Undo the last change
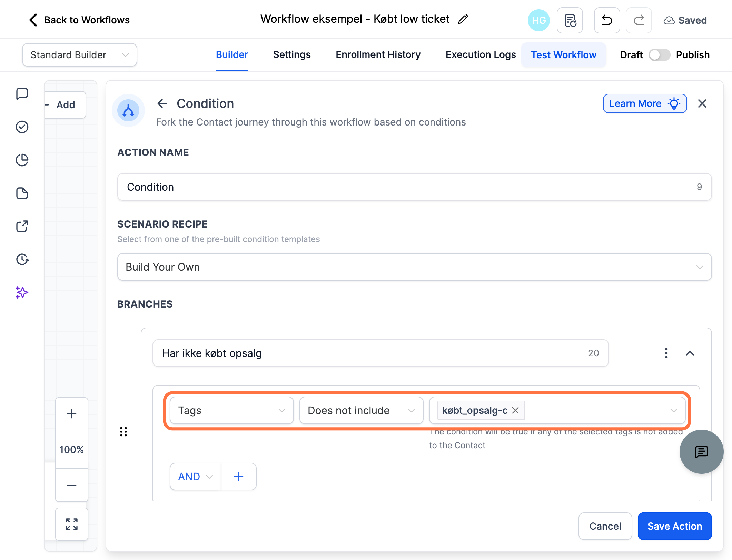The width and height of the screenshot is (732, 560). (607, 20)
